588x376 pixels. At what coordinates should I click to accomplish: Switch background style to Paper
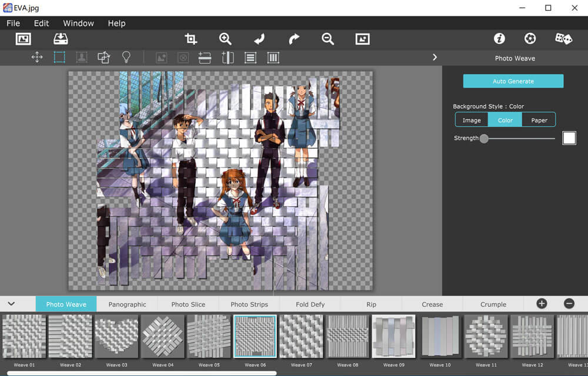(539, 120)
